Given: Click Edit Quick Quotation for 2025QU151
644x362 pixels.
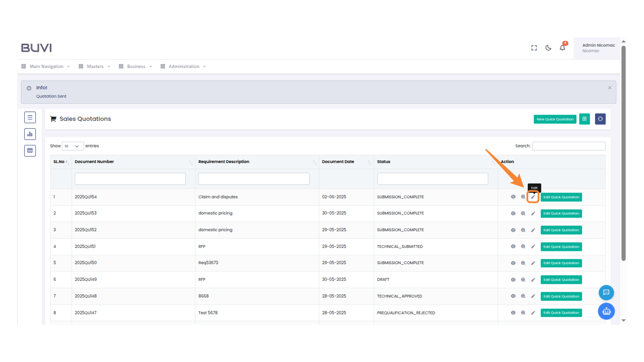Looking at the screenshot, I should click(x=561, y=247).
